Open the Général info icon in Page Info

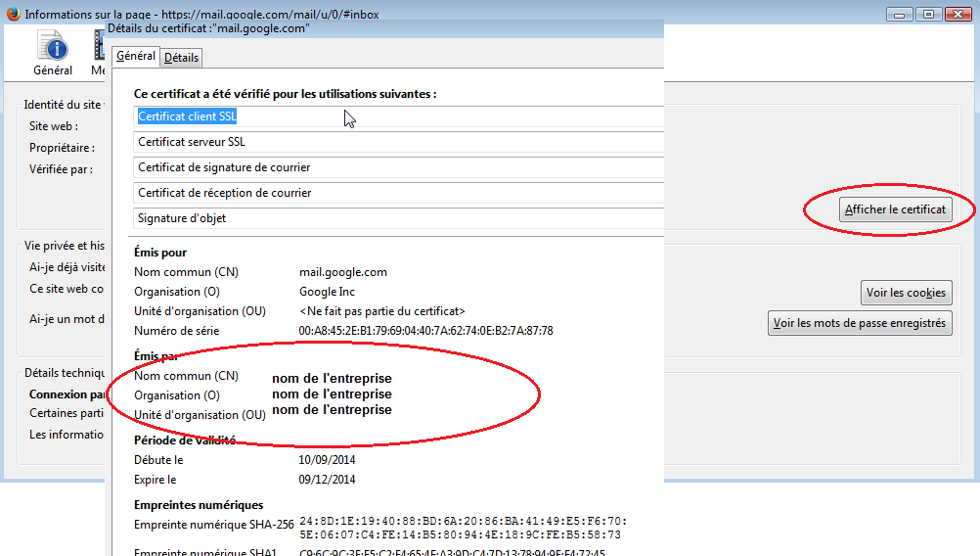point(53,54)
